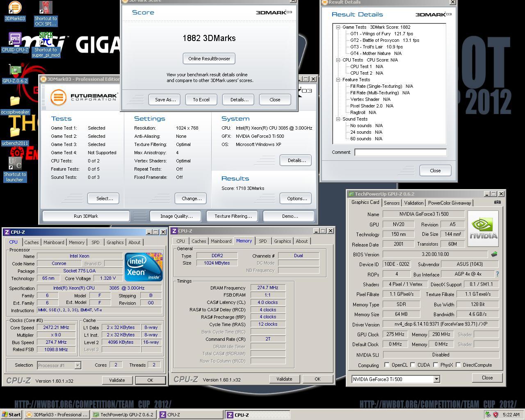Click the red security shield tray icon

495,415
